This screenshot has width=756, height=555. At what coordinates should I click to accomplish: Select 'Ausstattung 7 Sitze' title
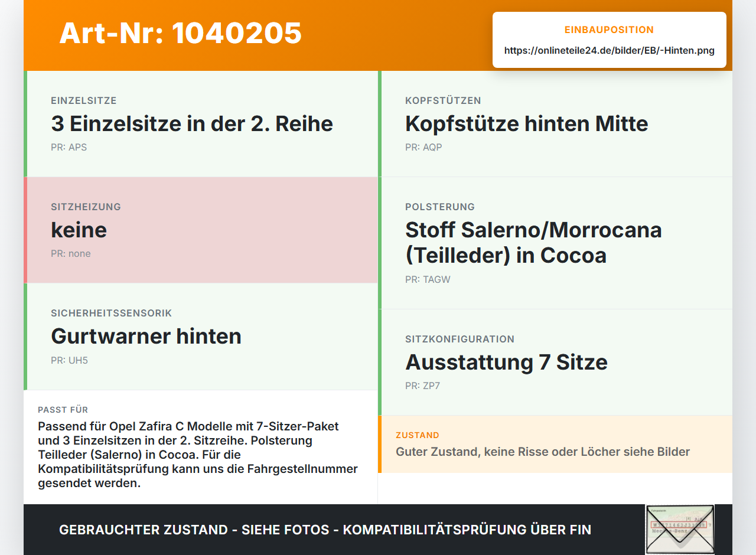506,362
